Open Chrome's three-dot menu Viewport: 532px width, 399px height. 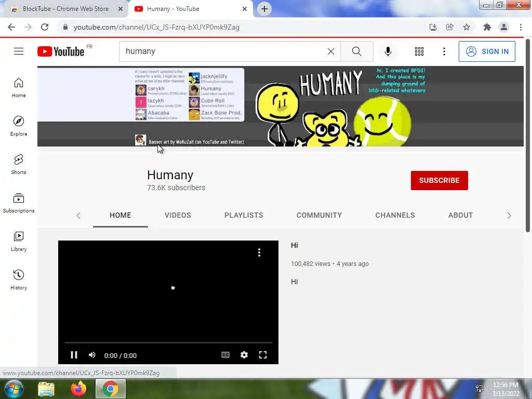(521, 27)
